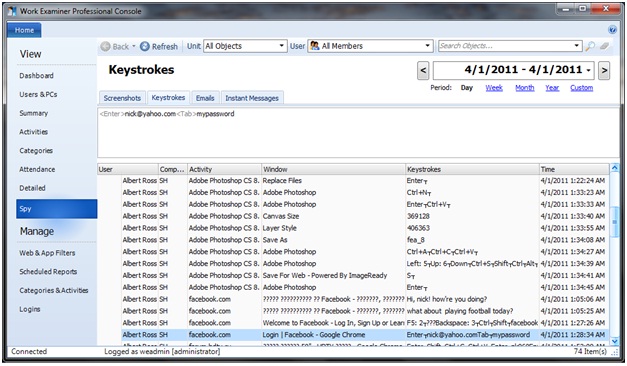Set period to Year

[x=552, y=88]
